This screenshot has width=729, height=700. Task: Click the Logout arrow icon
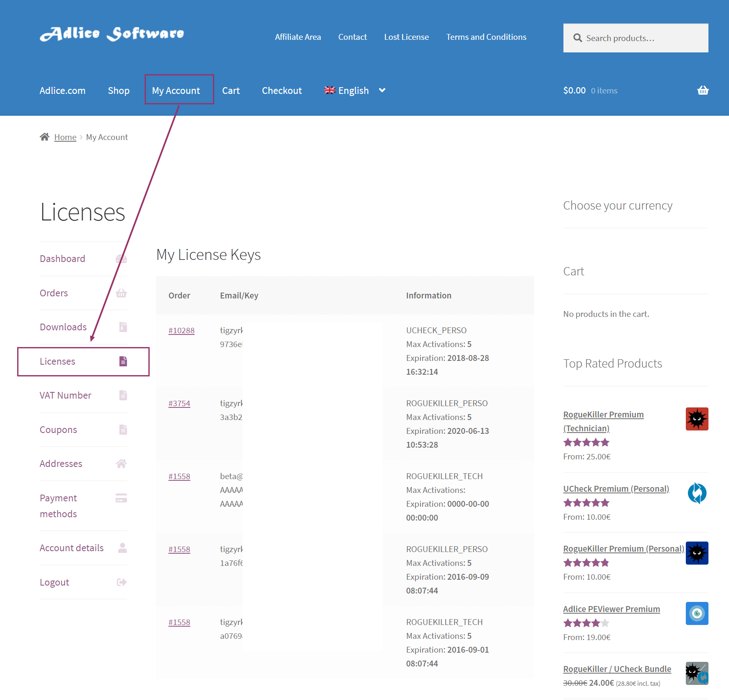point(122,582)
